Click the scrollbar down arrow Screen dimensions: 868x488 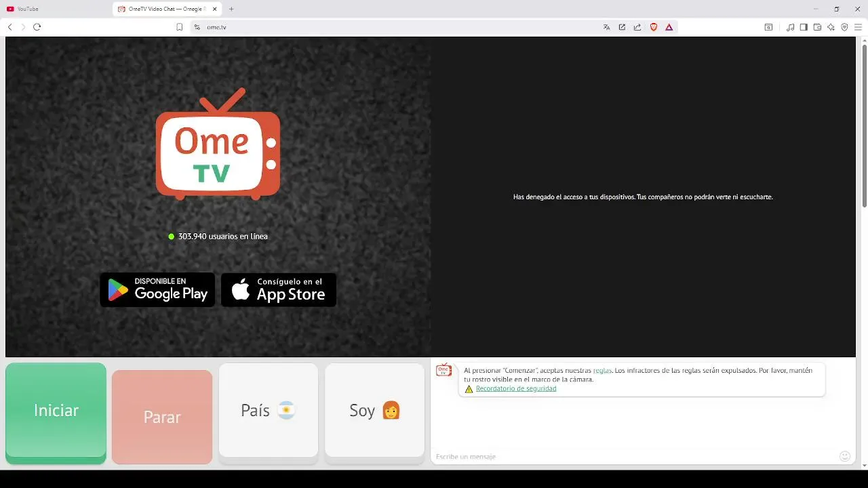point(864,466)
